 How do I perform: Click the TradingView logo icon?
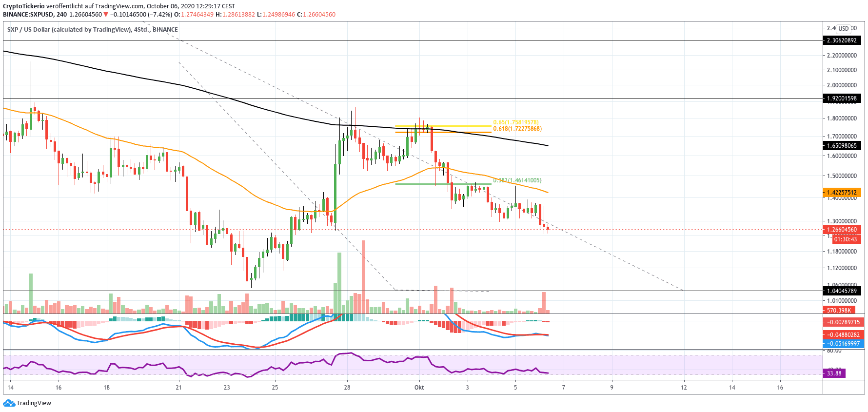coord(9,403)
